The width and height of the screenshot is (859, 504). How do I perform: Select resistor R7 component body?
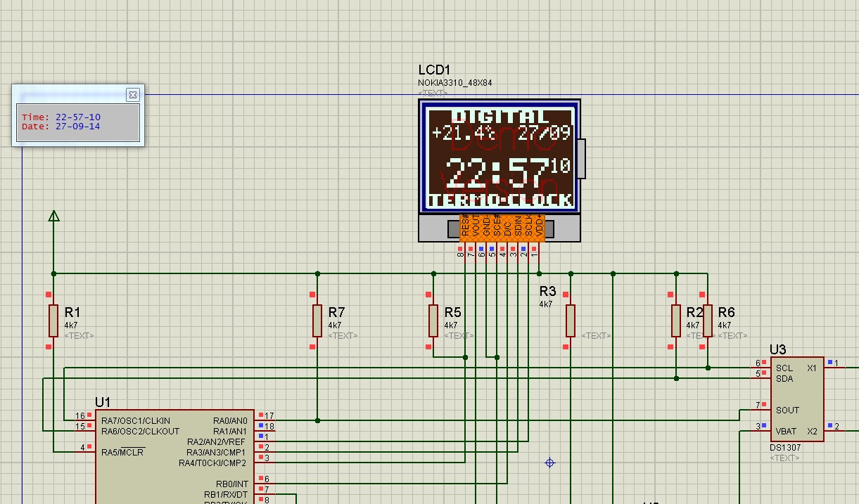(x=317, y=321)
